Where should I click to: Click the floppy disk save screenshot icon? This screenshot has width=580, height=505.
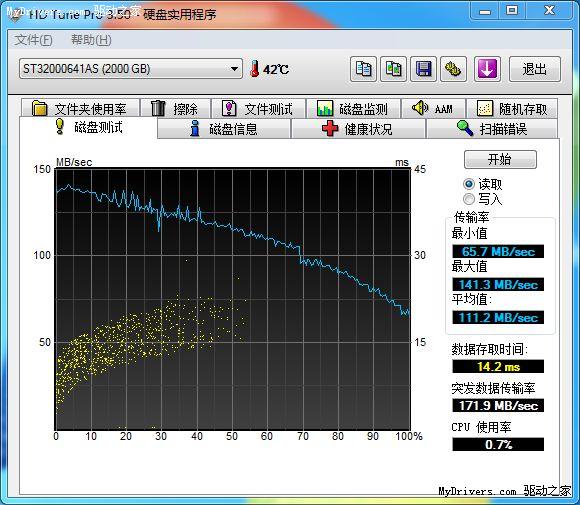[424, 69]
